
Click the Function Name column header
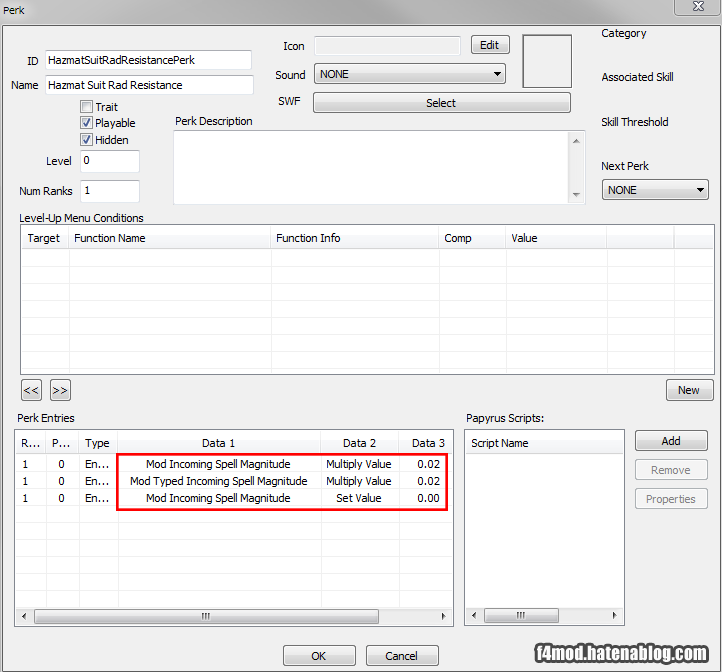pos(170,238)
